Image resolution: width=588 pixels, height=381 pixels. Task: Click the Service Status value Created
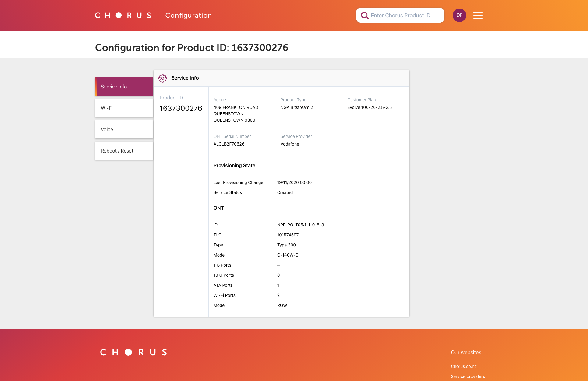(x=285, y=192)
